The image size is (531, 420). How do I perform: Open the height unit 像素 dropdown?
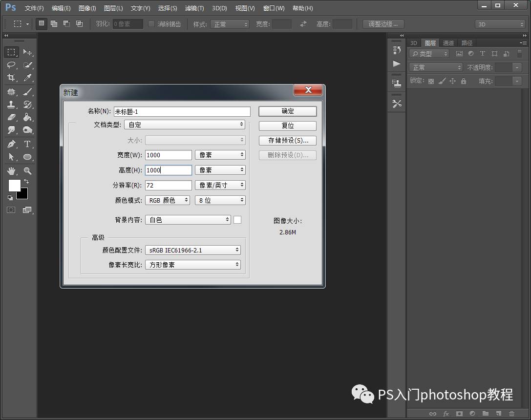tap(220, 170)
